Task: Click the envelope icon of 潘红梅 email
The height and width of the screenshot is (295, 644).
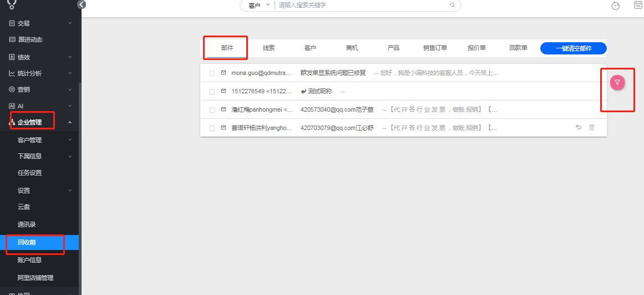Action: pos(224,109)
